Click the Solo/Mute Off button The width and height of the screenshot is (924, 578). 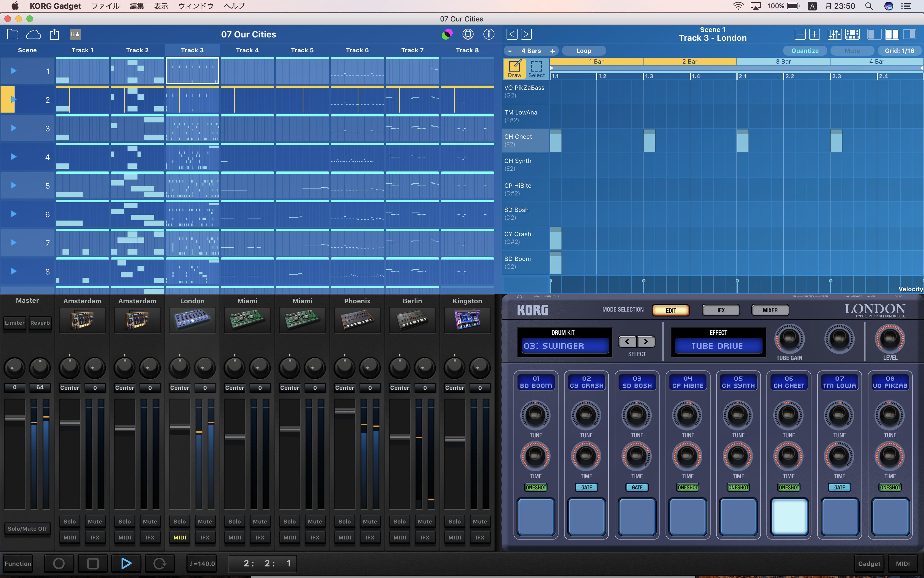[x=27, y=529]
